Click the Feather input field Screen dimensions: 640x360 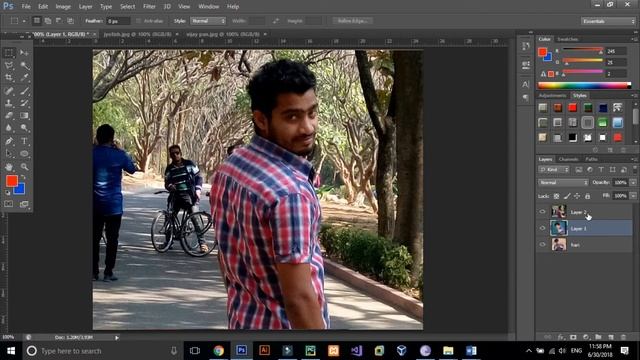click(118, 21)
